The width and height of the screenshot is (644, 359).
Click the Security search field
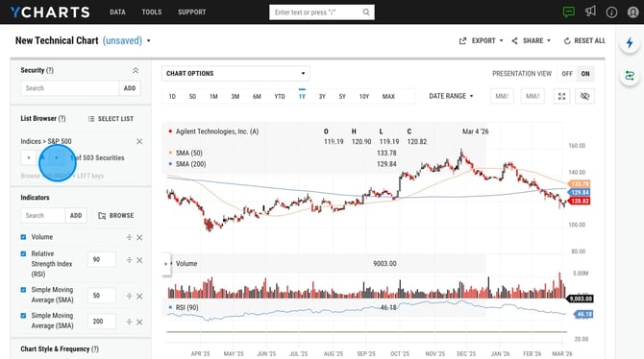click(70, 88)
